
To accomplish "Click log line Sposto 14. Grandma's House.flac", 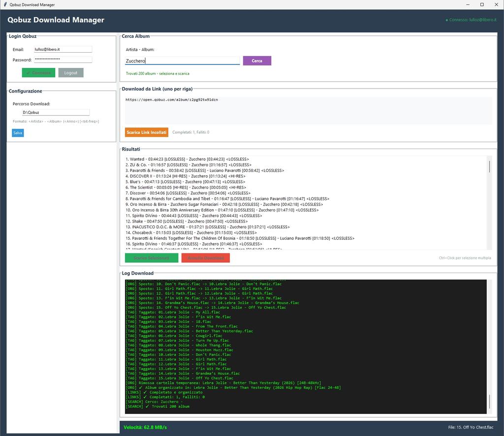I will 212,303.
